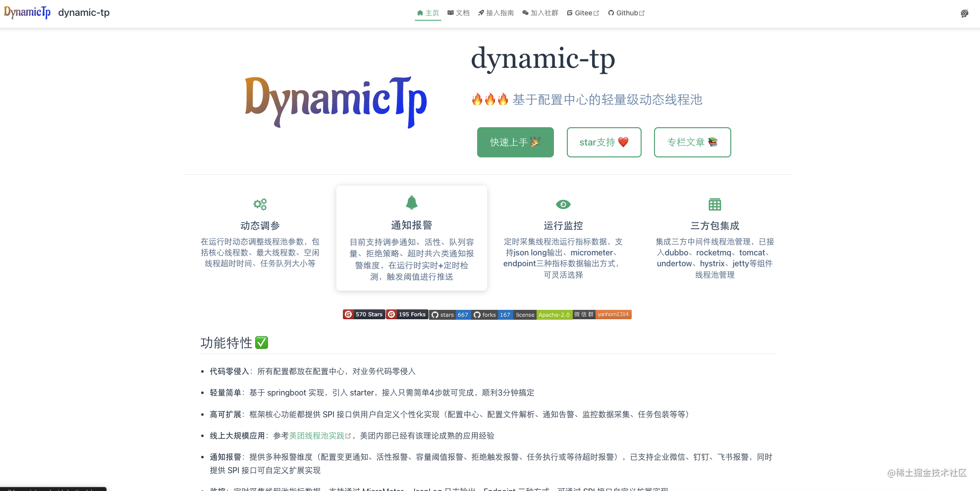Click the large DynamicTp hero logo
Screen dimensions: 980x491
tap(336, 102)
